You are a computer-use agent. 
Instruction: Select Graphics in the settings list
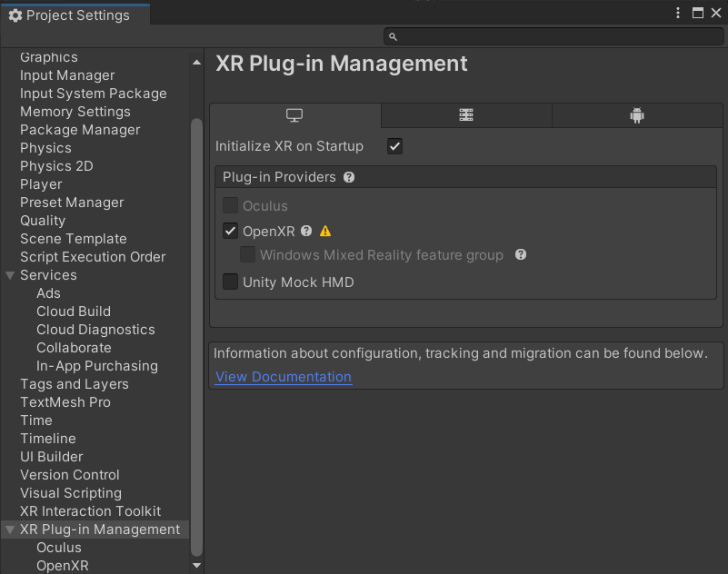(49, 57)
